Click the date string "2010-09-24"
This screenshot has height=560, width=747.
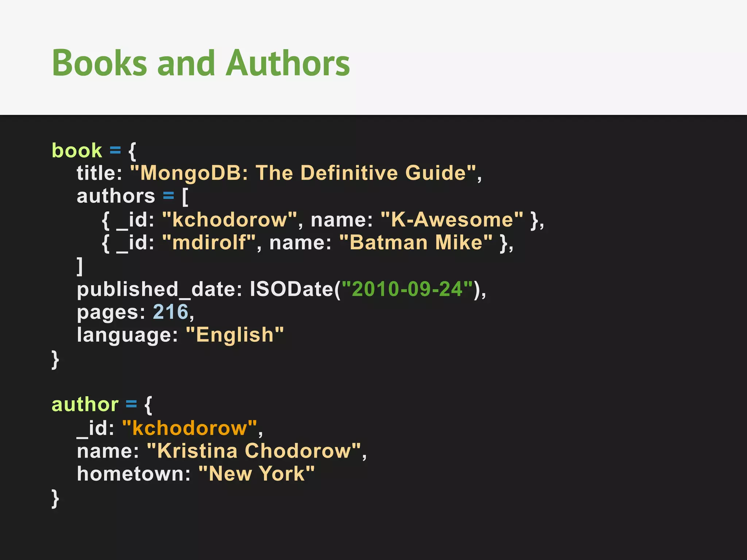407,289
